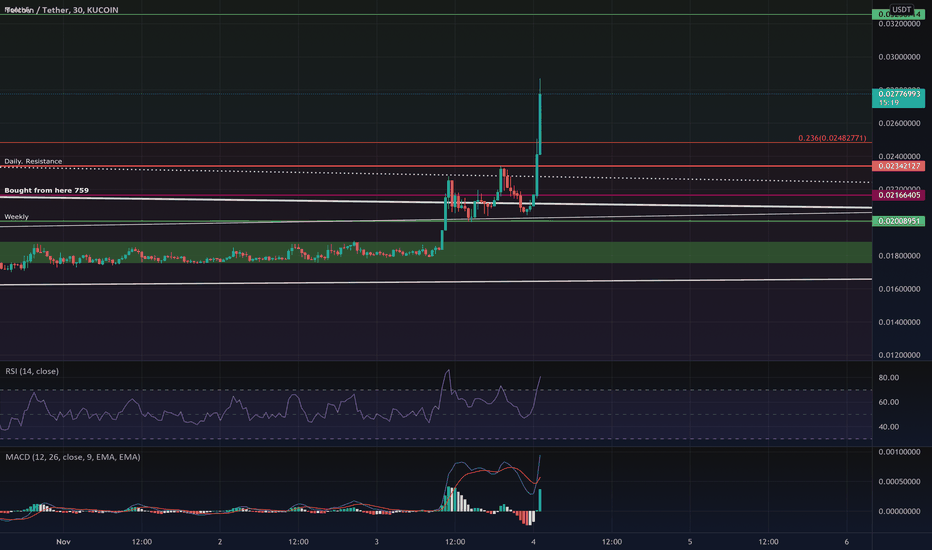The height and width of the screenshot is (550, 932).
Task: Click the red price tag 0.02342127
Action: [899, 166]
